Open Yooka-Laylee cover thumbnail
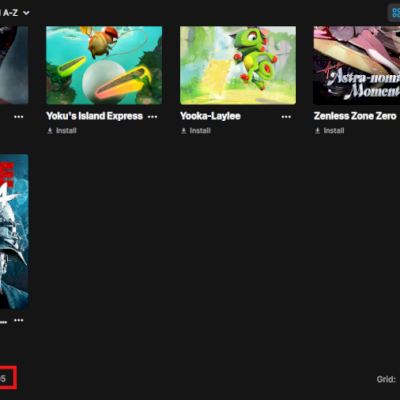 [x=238, y=65]
